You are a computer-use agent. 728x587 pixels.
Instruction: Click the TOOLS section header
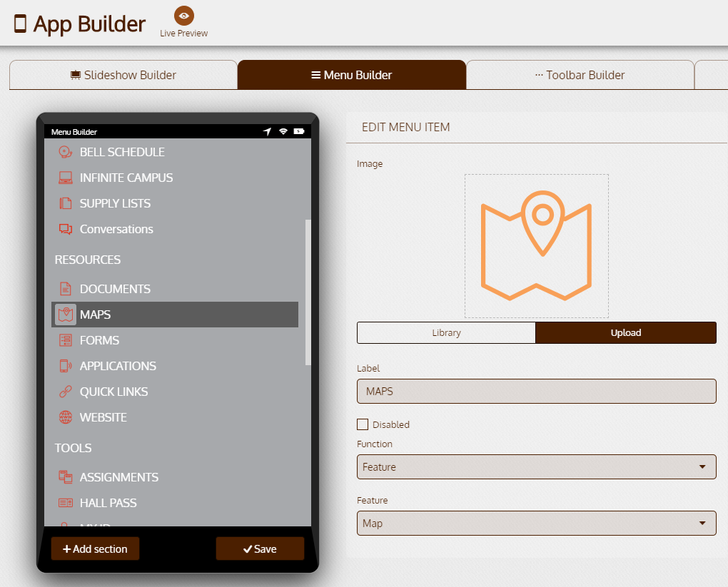tap(74, 448)
